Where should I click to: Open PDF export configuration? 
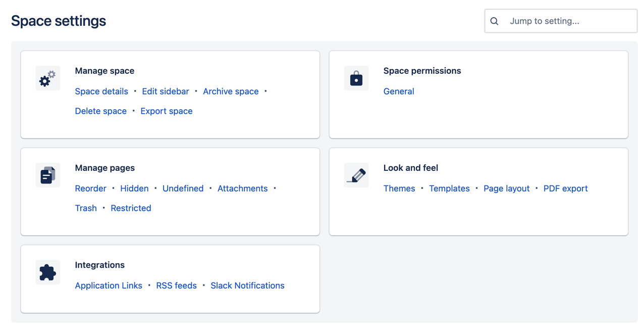[565, 188]
